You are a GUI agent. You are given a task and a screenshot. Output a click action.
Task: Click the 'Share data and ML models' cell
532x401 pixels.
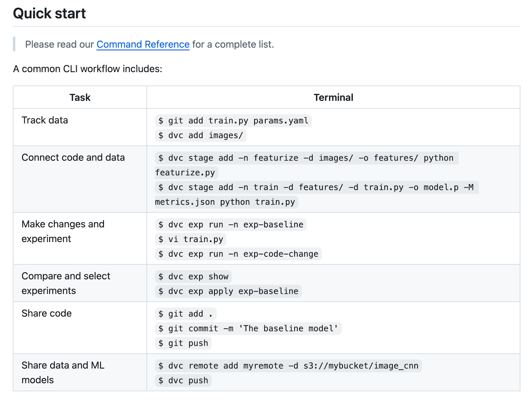click(63, 372)
